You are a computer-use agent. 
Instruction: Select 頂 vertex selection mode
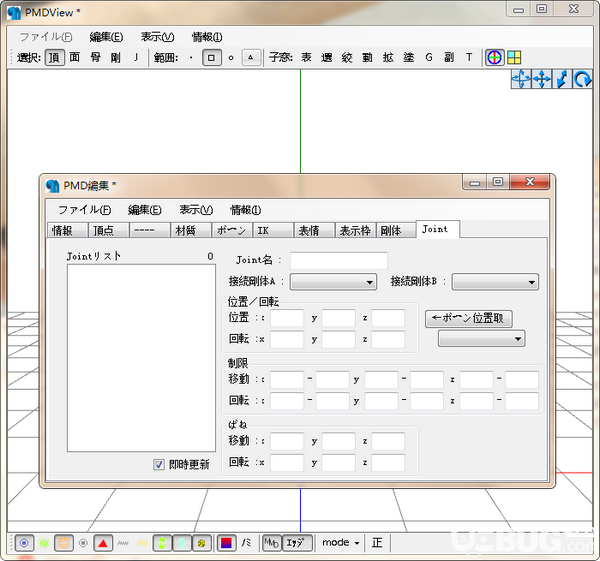tap(54, 58)
